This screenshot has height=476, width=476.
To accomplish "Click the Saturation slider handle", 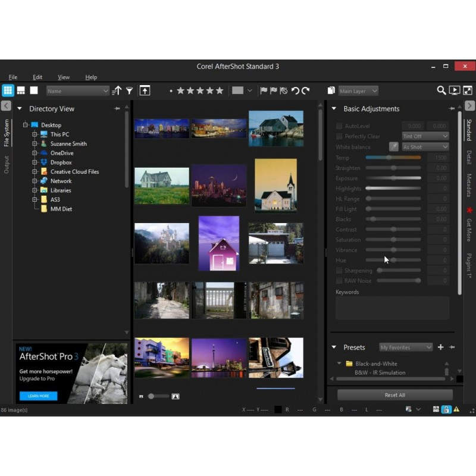I will click(x=393, y=240).
